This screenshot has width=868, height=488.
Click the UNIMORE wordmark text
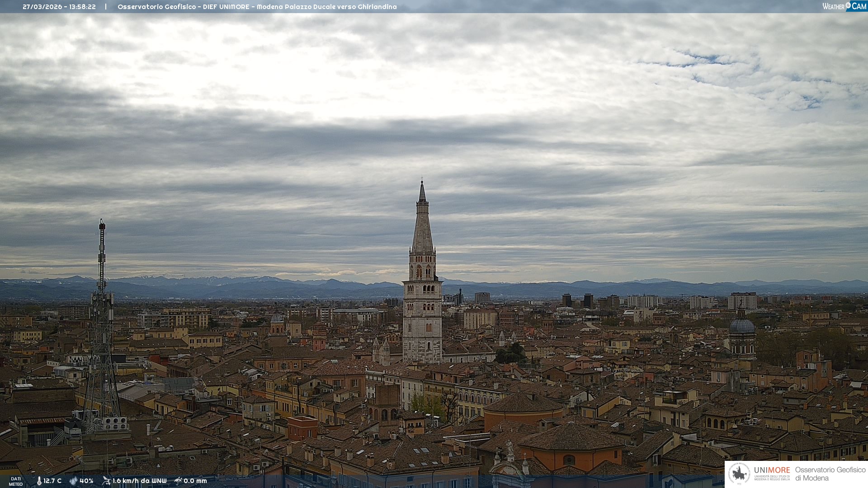click(x=772, y=470)
